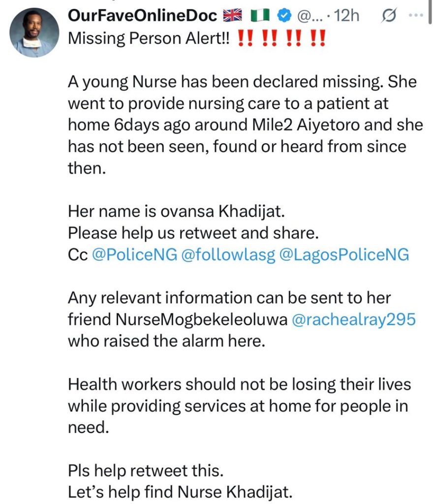
Task: Click the 'Missing Person Alert!!' heading text
Action: [x=149, y=38]
